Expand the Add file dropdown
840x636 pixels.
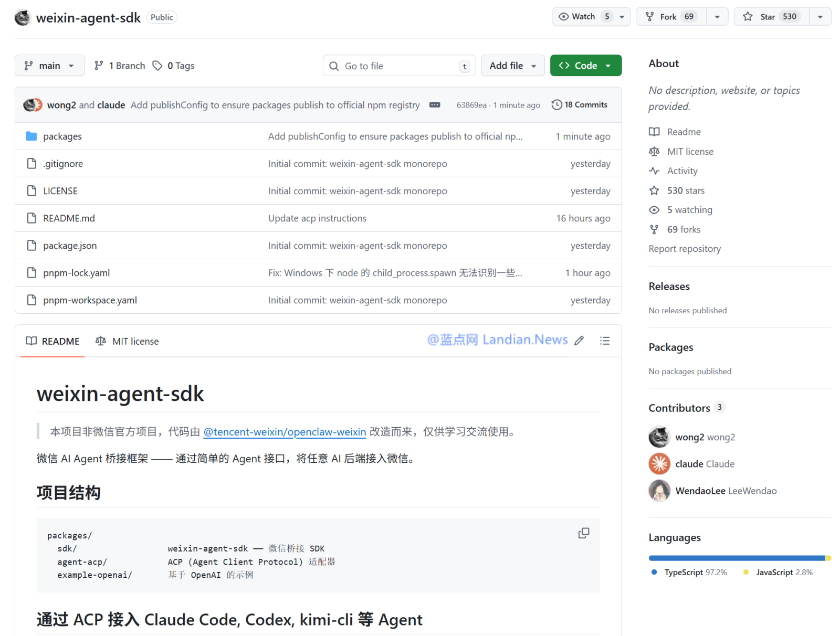(513, 66)
